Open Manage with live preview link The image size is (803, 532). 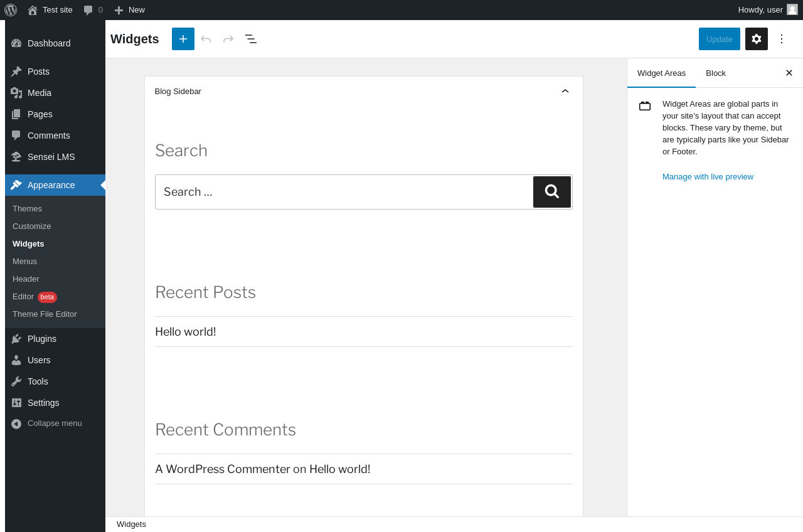click(x=708, y=177)
